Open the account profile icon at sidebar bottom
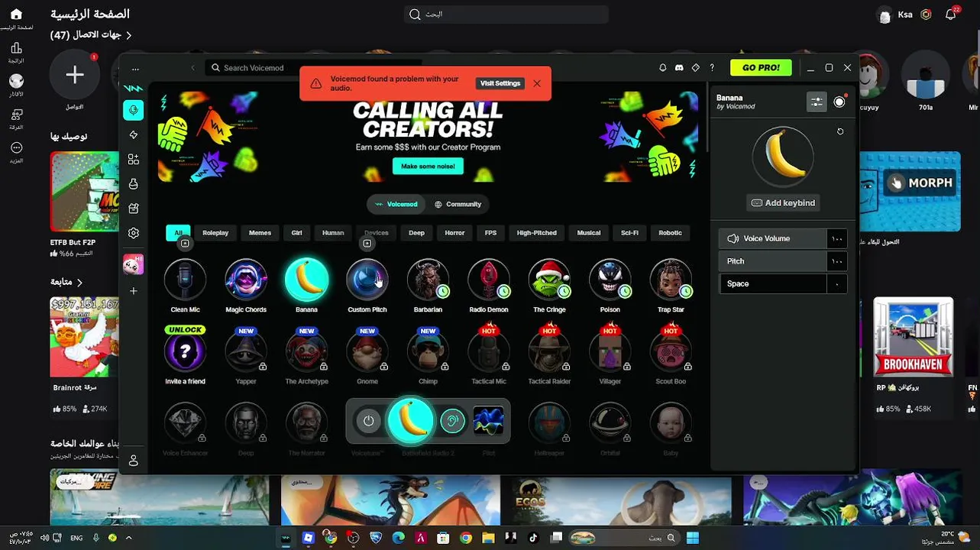980x550 pixels. tap(134, 461)
